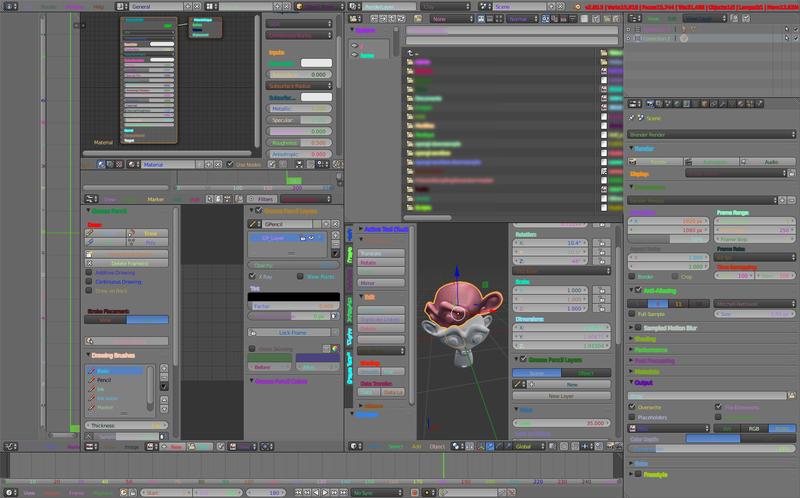Click the Erase brush tool button
Screen dimensions: 800x498
(150, 232)
